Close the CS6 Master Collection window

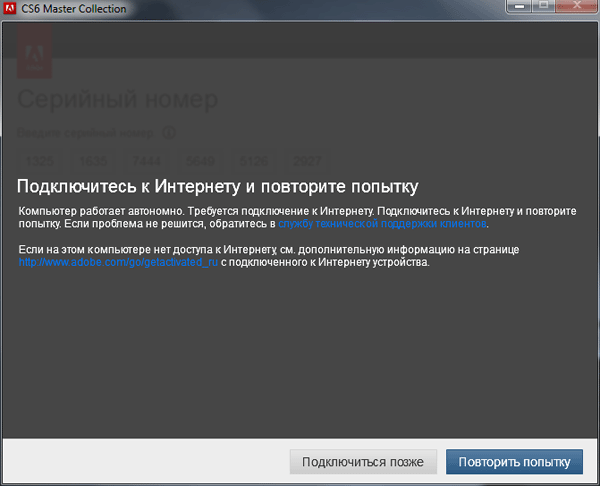577,7
